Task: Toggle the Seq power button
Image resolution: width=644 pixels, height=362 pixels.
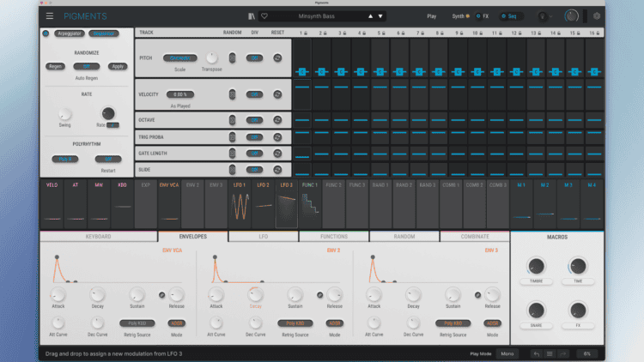Action: pyautogui.click(x=503, y=16)
